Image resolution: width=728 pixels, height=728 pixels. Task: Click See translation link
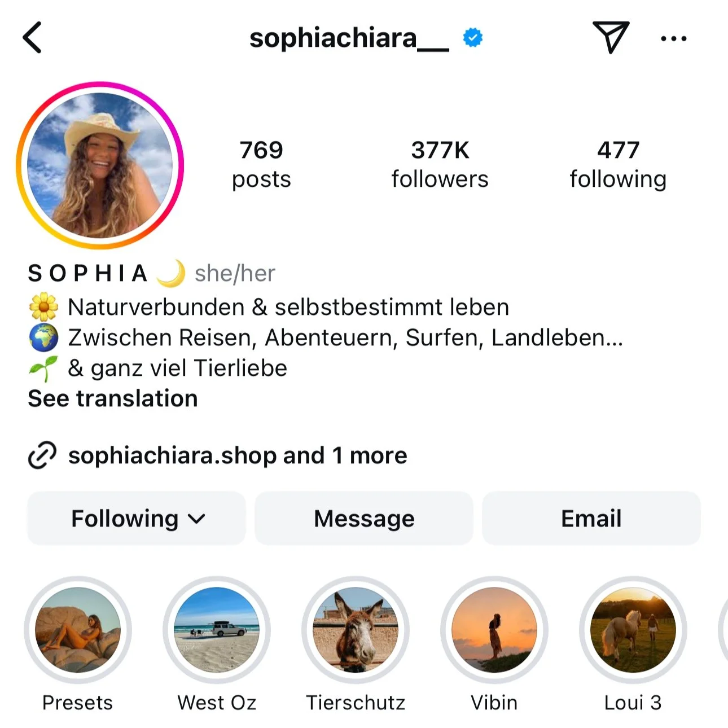113,398
